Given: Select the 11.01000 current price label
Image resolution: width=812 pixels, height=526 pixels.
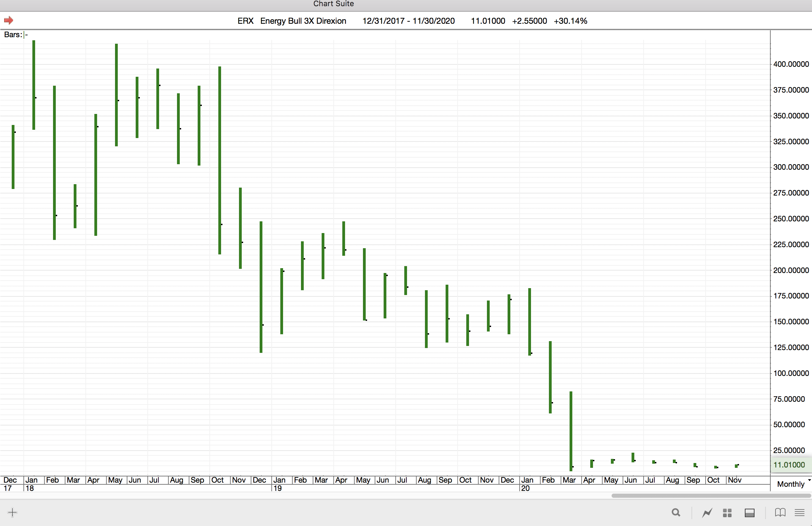Looking at the screenshot, I should pyautogui.click(x=789, y=465).
